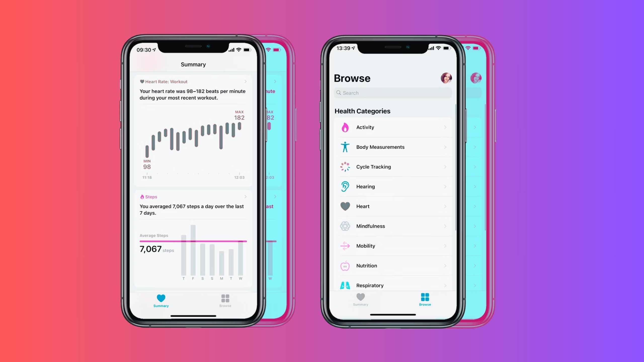The width and height of the screenshot is (644, 362).
Task: Select the Respiratory category icon
Action: coord(346,285)
